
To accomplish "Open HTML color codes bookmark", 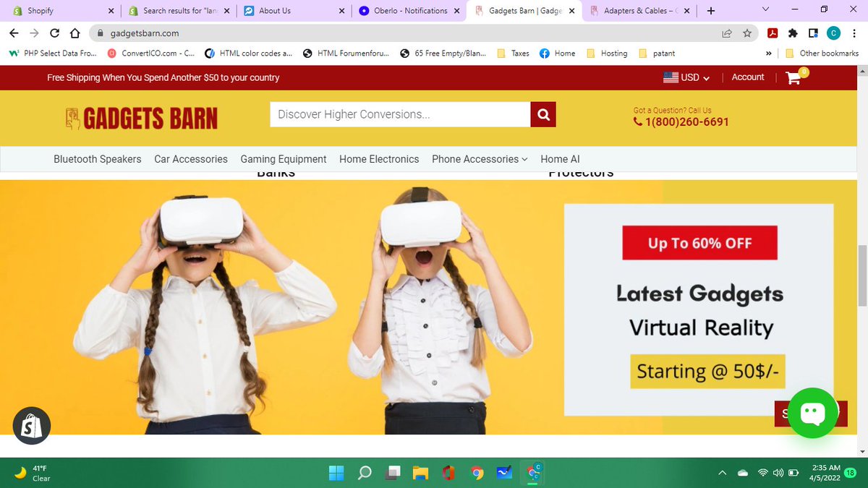I will (248, 53).
